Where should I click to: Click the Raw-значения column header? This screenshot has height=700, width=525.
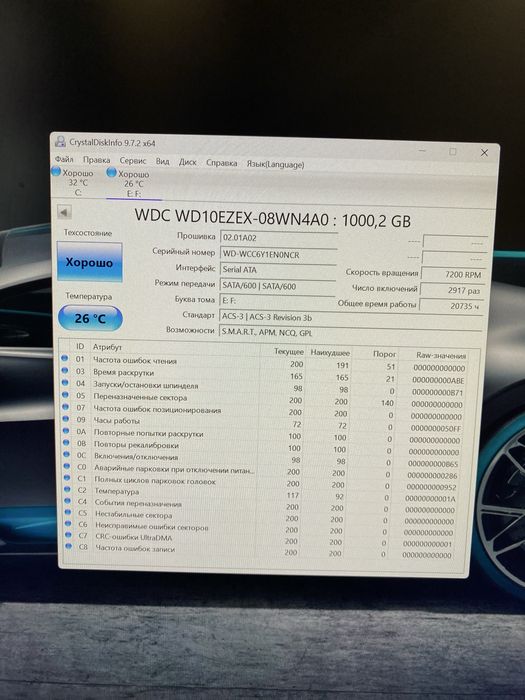(441, 356)
